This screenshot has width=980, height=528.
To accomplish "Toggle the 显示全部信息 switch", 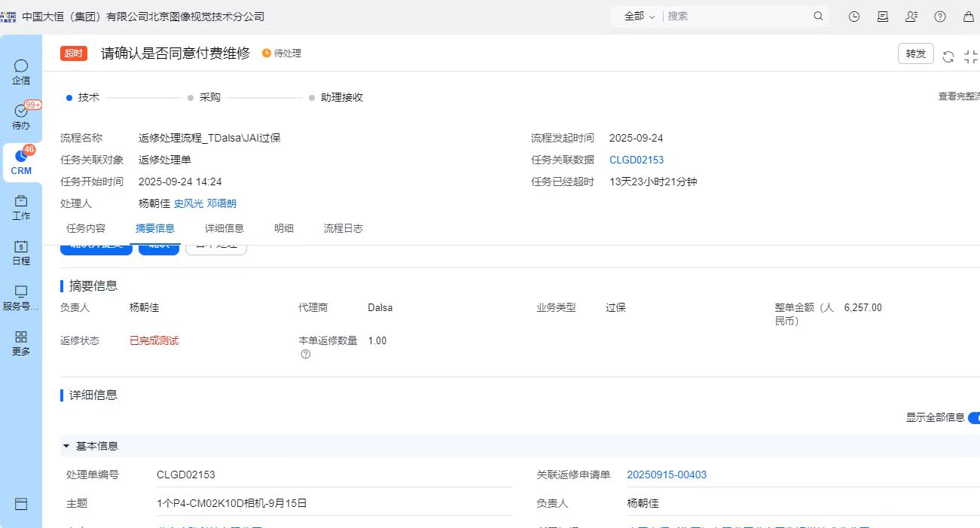I will (973, 417).
